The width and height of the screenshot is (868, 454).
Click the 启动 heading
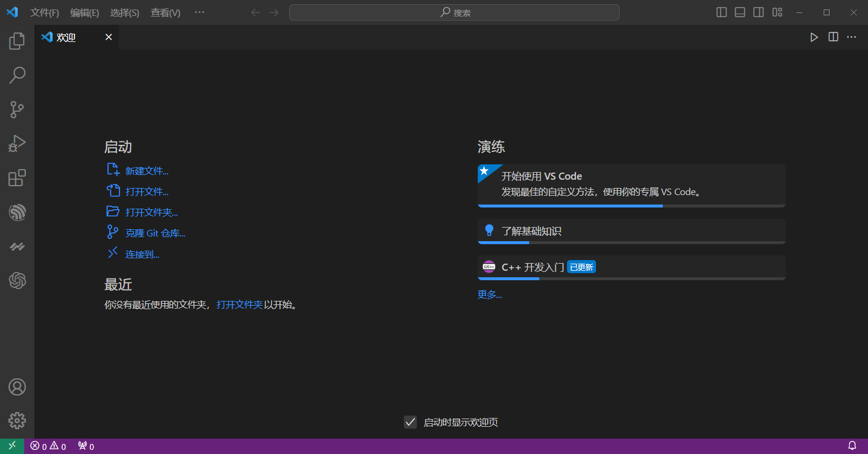coord(118,147)
